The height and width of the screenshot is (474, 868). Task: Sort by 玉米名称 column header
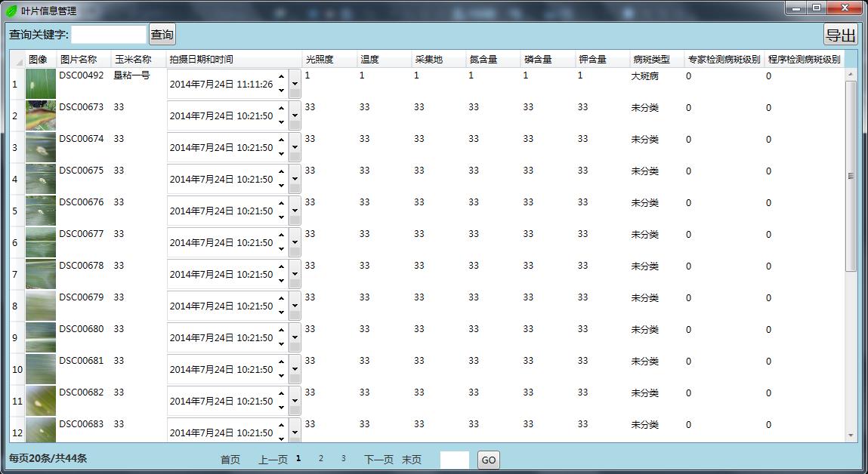(138, 59)
